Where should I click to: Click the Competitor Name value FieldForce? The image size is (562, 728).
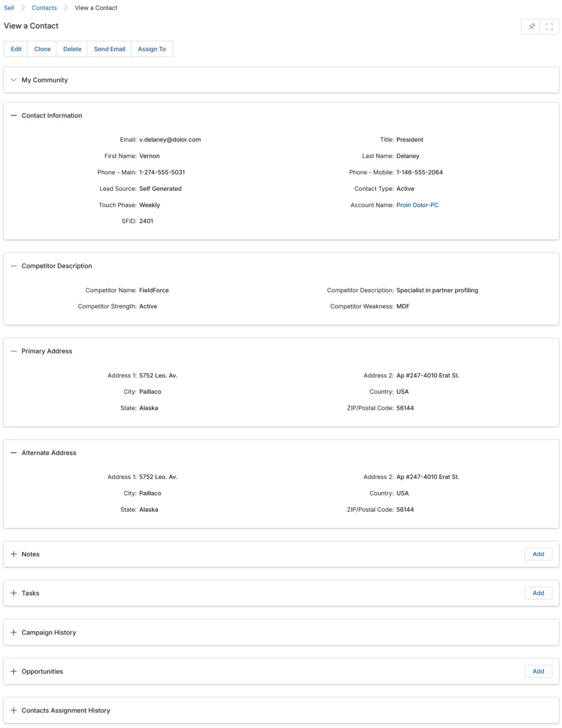[154, 291]
